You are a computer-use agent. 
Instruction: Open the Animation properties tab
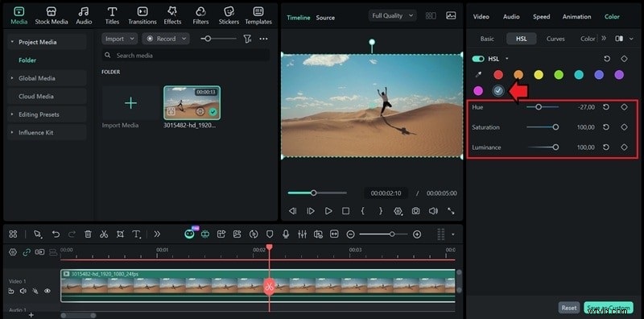pos(576,16)
